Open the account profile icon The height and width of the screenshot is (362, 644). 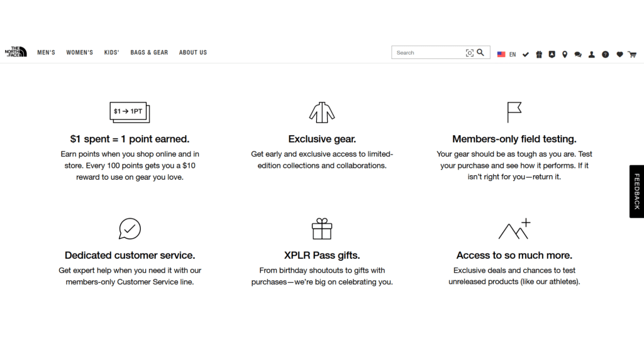pyautogui.click(x=591, y=54)
